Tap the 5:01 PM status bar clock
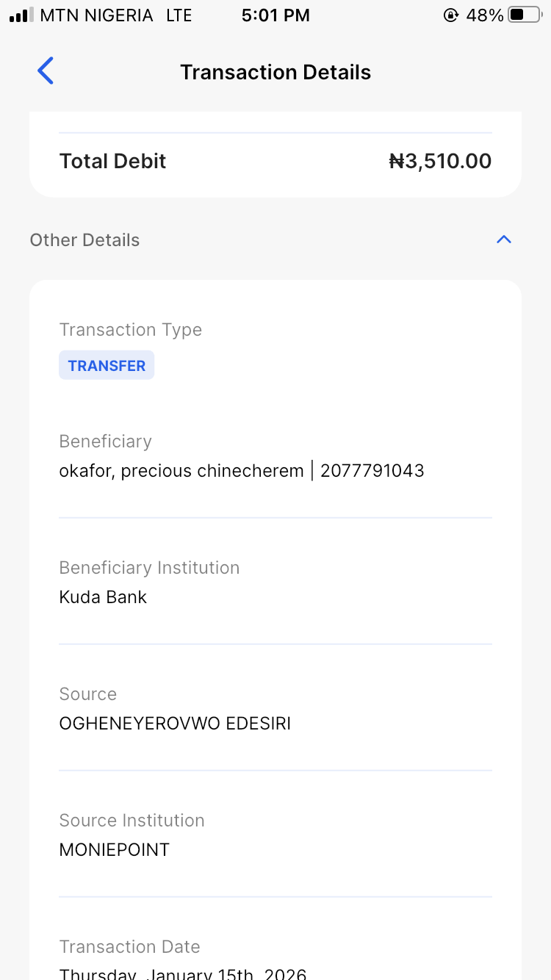The width and height of the screenshot is (551, 980). point(275,15)
